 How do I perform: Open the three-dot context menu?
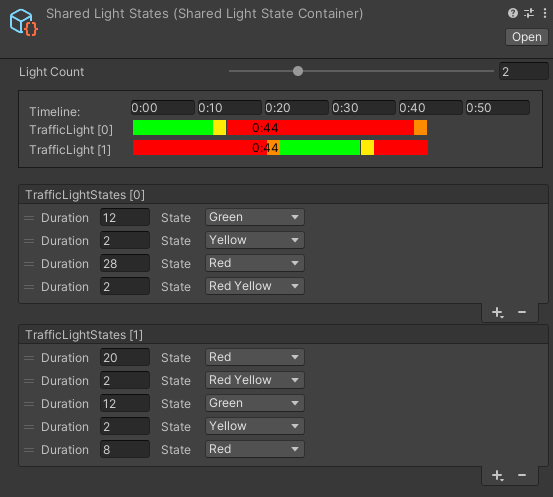pyautogui.click(x=545, y=13)
